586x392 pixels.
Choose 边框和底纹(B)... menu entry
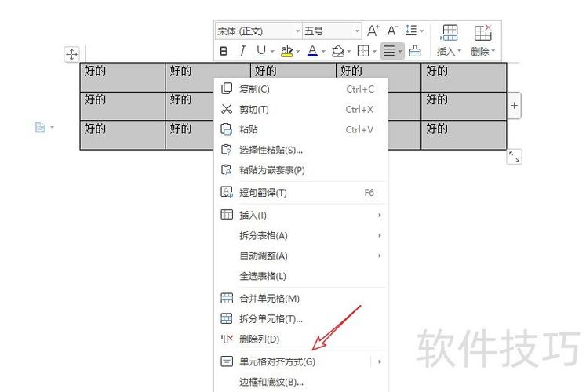pos(301,382)
